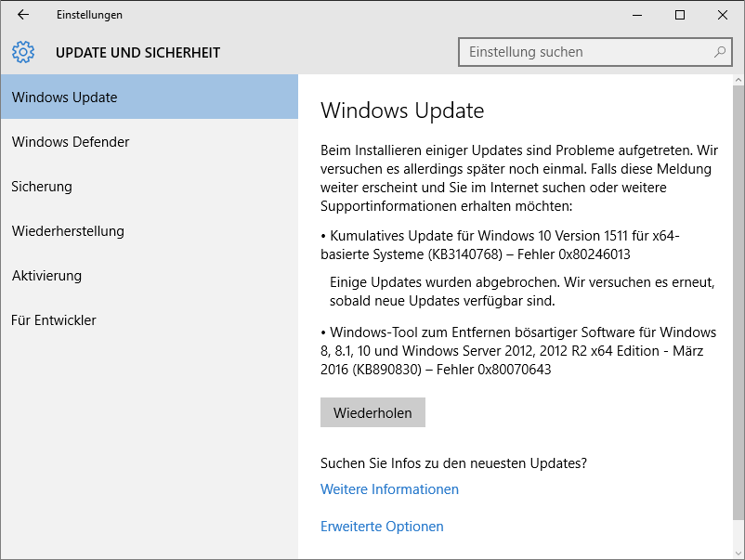Click 'Suchen Sie Infos zu den neuesten Updates?' text
The height and width of the screenshot is (560, 745).
(x=453, y=463)
